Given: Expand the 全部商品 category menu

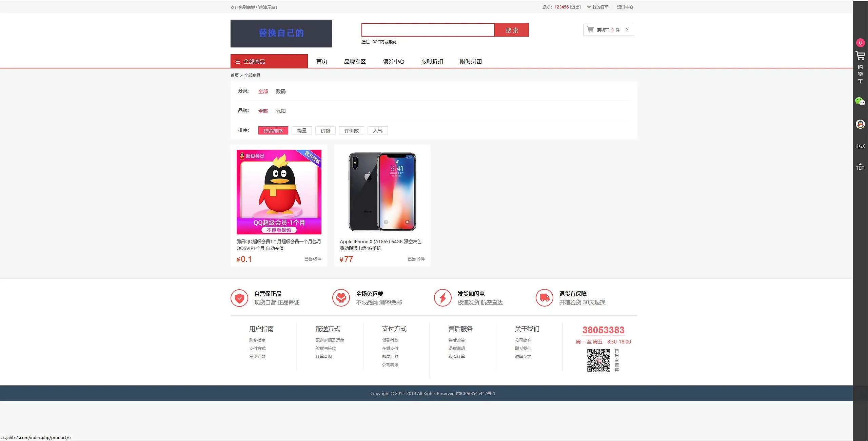Looking at the screenshot, I should point(269,61).
